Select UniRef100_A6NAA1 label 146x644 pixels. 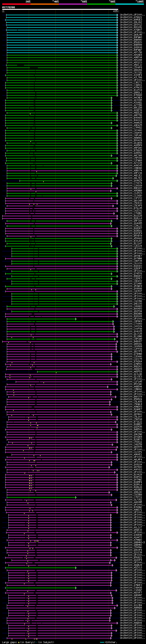(x=131, y=138)
